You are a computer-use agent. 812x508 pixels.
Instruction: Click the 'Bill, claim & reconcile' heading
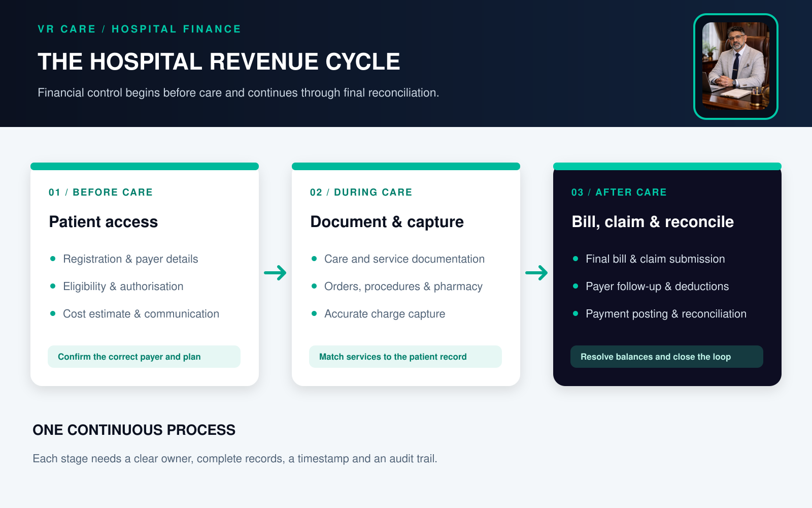(x=653, y=222)
